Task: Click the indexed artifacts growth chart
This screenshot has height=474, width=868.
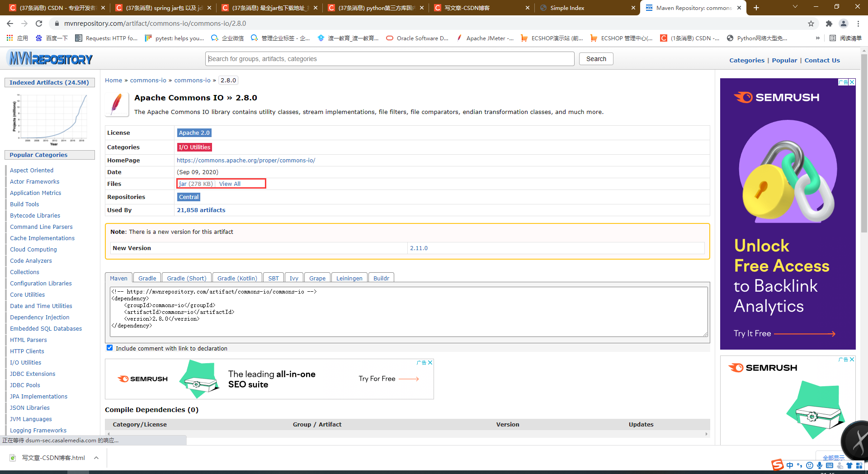Action: pos(50,119)
